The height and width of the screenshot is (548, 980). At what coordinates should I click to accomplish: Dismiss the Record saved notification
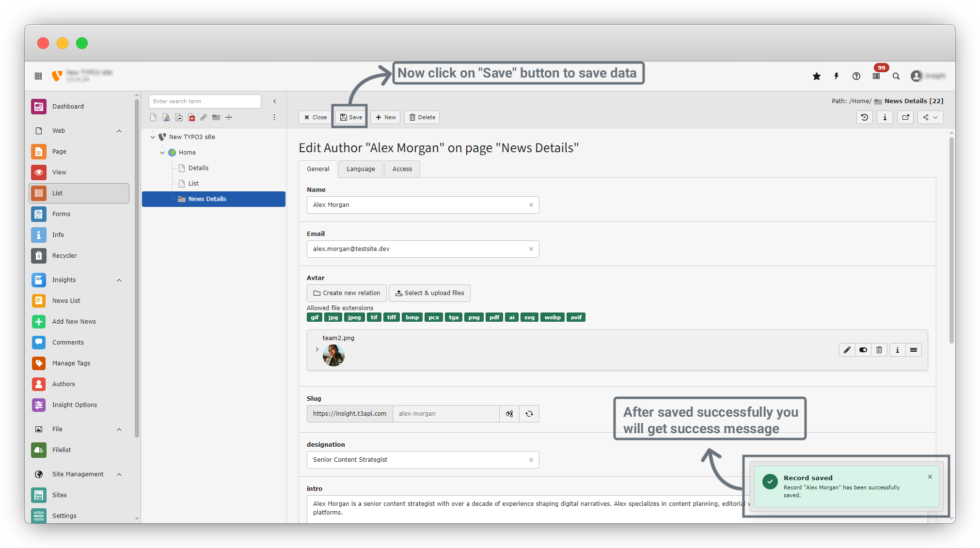[930, 477]
